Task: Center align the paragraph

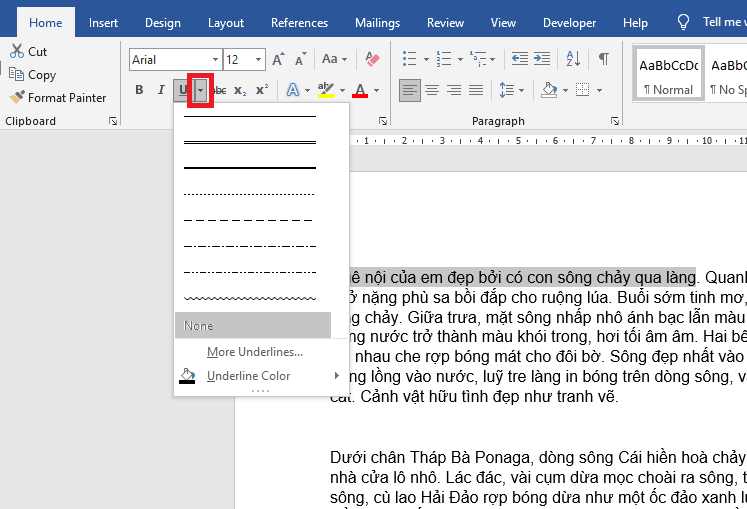Action: click(432, 91)
